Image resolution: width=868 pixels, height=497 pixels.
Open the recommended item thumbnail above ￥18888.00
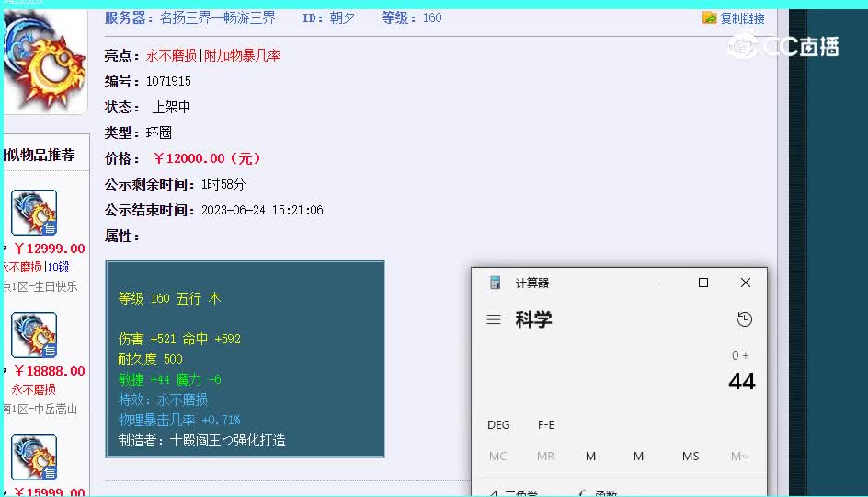pyautogui.click(x=34, y=335)
